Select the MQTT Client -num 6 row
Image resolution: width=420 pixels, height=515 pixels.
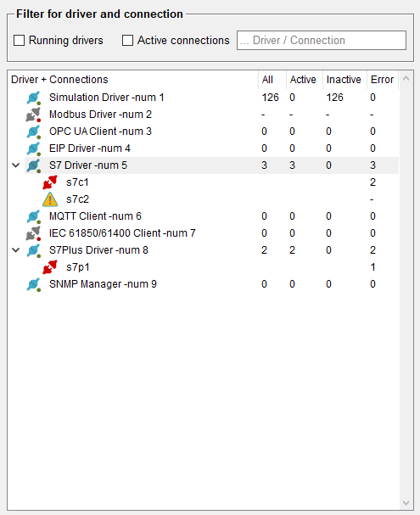coord(212,216)
